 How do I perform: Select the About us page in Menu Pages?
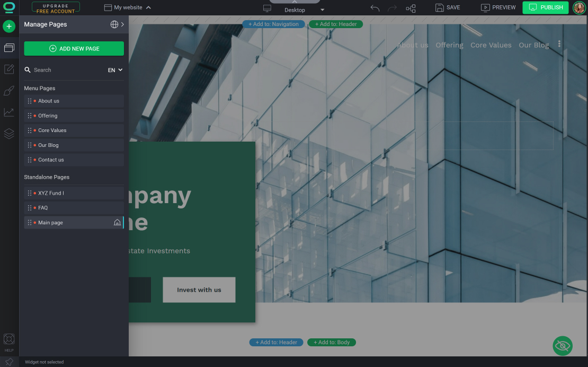coord(74,101)
